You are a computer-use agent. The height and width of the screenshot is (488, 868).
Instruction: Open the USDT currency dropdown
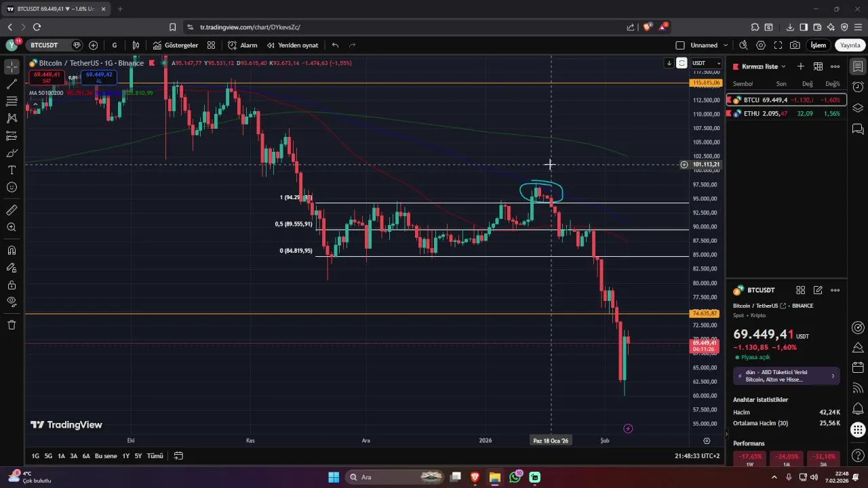coord(706,63)
